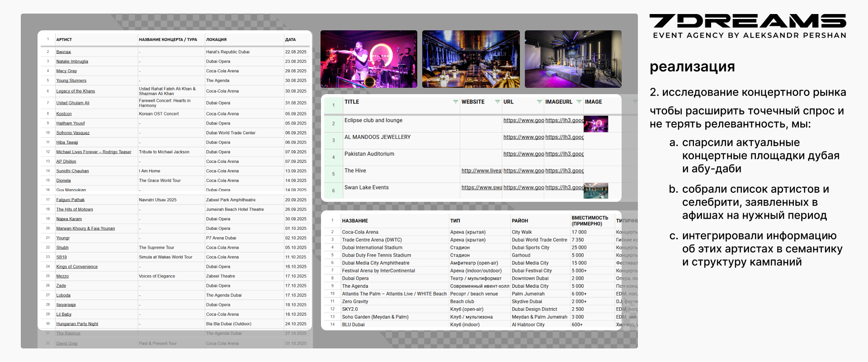Click the image thumbnail in the Swan Lake Events row
This screenshot has width=868, height=362.
(596, 191)
